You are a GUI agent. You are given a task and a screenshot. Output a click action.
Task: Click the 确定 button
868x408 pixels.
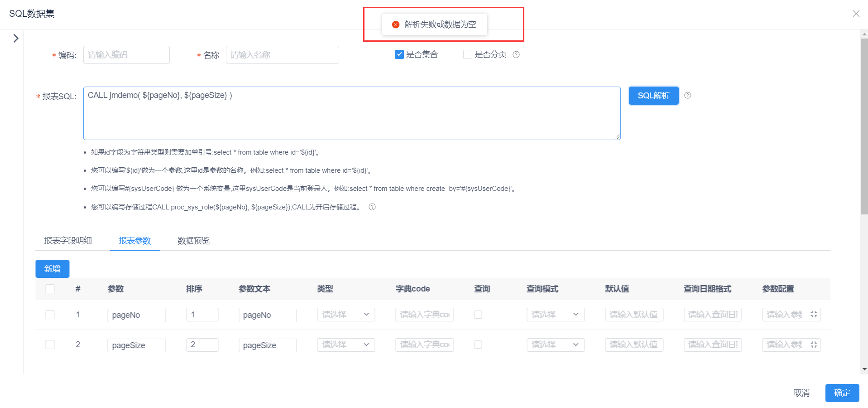[x=842, y=393]
